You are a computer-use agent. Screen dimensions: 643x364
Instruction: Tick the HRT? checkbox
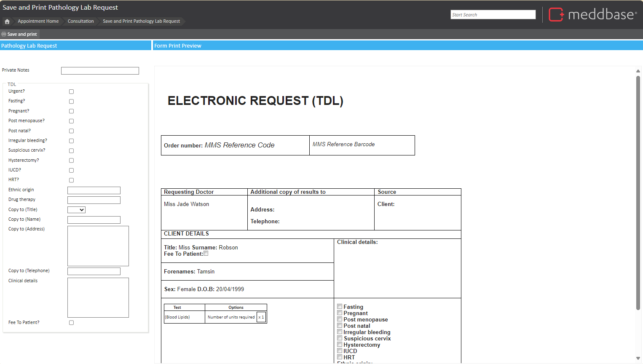pyautogui.click(x=71, y=180)
